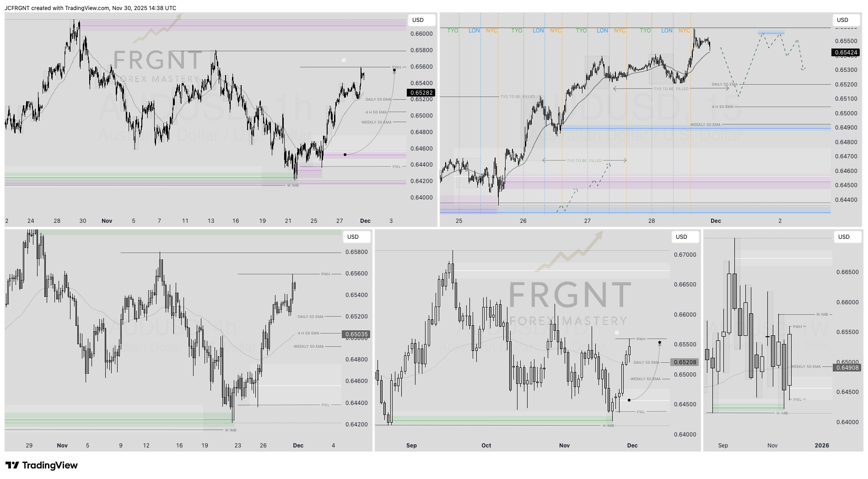The image size is (868, 479).
Task: Click PWL label on the daily chart
Action: pos(641,412)
